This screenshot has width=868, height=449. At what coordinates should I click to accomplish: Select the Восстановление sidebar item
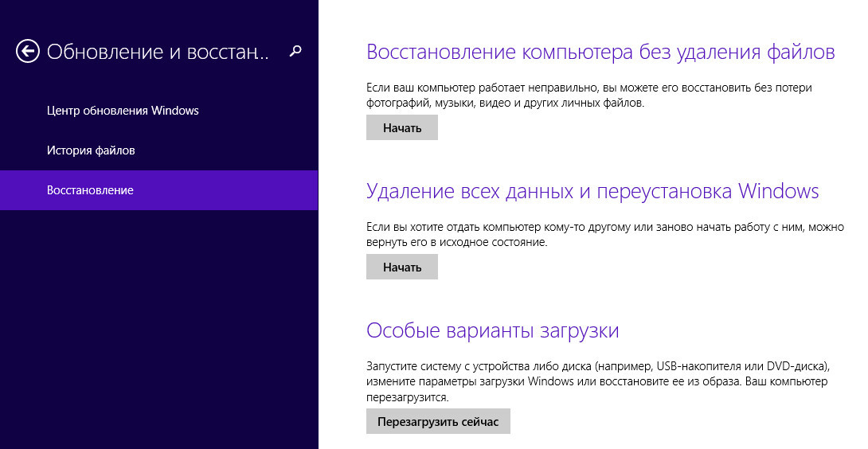[x=90, y=190]
